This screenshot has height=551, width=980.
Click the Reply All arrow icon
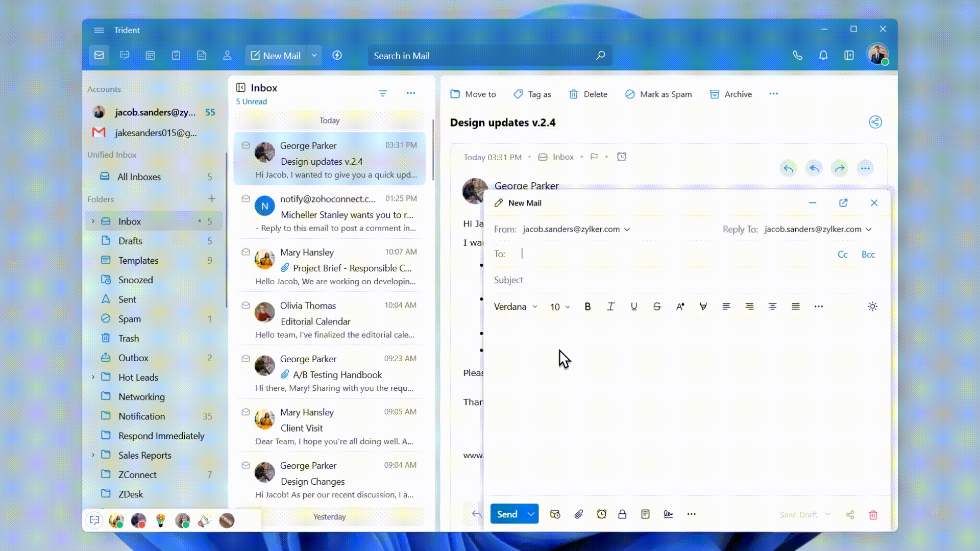point(814,168)
